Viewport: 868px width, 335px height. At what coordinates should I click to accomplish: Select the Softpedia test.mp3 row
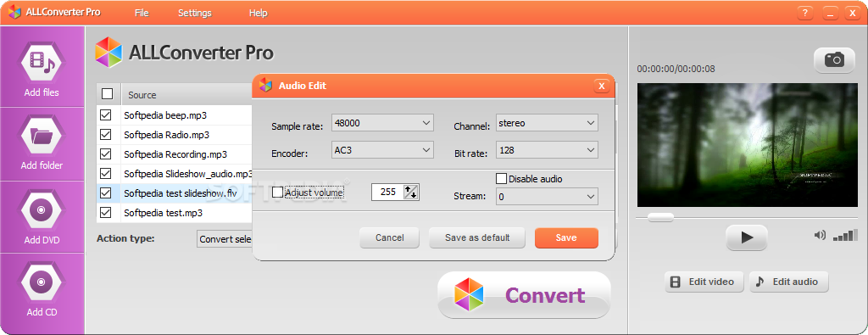[175, 212]
